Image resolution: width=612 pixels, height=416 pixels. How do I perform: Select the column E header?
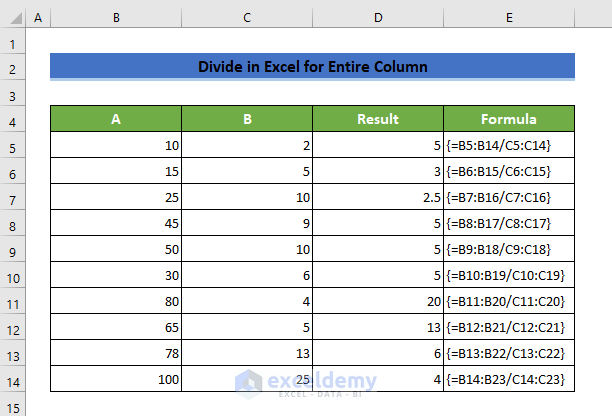click(x=509, y=18)
